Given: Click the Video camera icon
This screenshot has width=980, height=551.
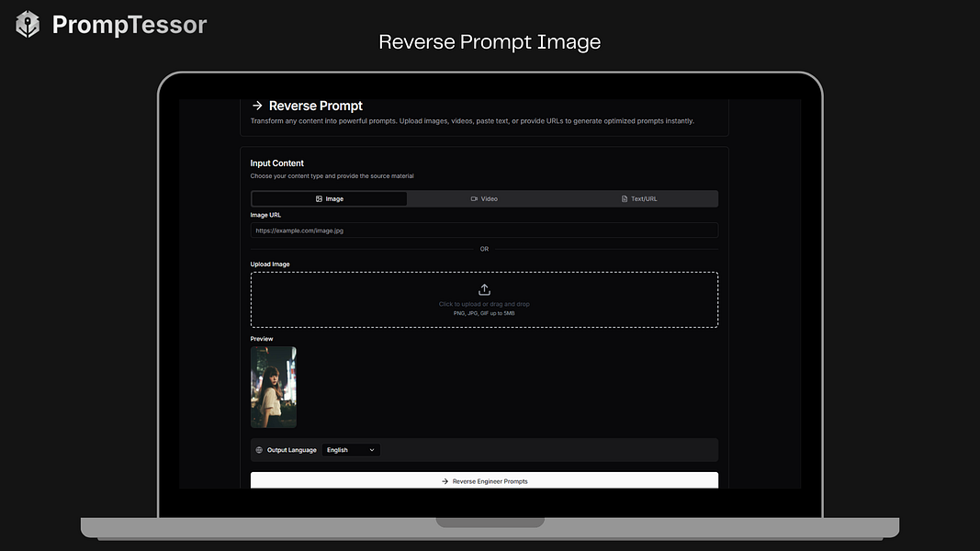Looking at the screenshot, I should click(474, 198).
